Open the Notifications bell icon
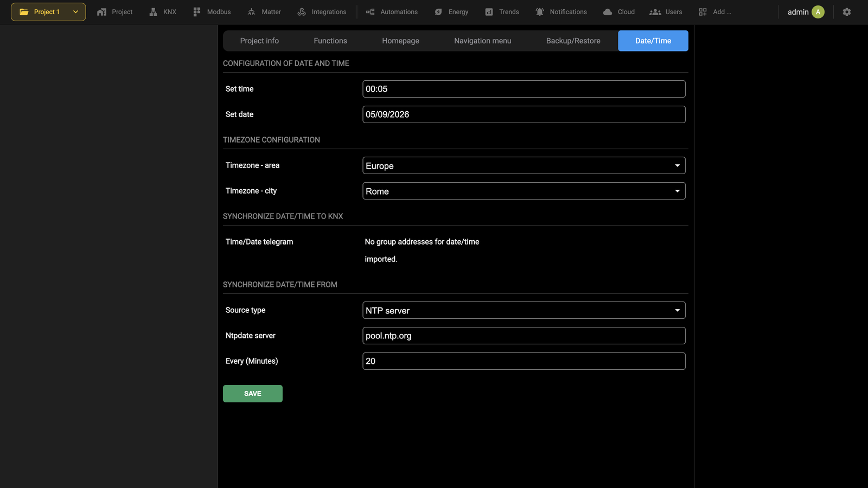The width and height of the screenshot is (868, 488). [540, 12]
